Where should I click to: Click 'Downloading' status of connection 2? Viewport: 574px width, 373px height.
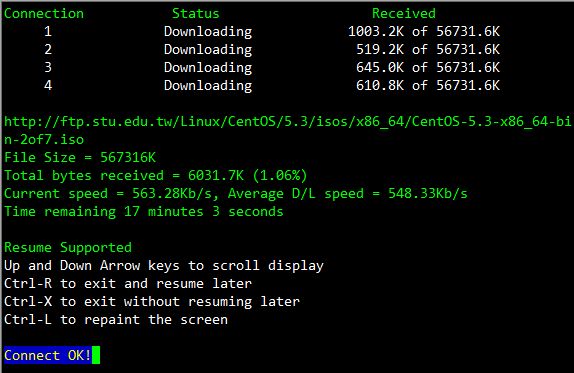208,50
